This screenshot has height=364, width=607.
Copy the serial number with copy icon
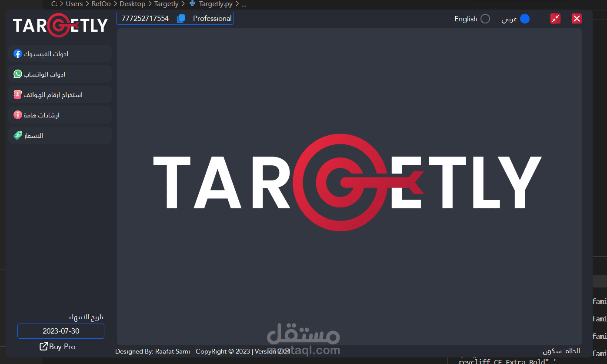point(181,19)
